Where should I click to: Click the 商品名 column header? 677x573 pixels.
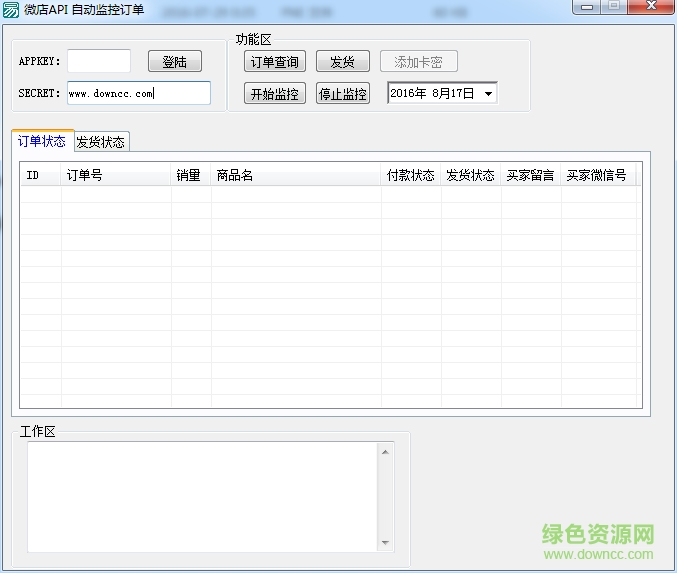(296, 175)
